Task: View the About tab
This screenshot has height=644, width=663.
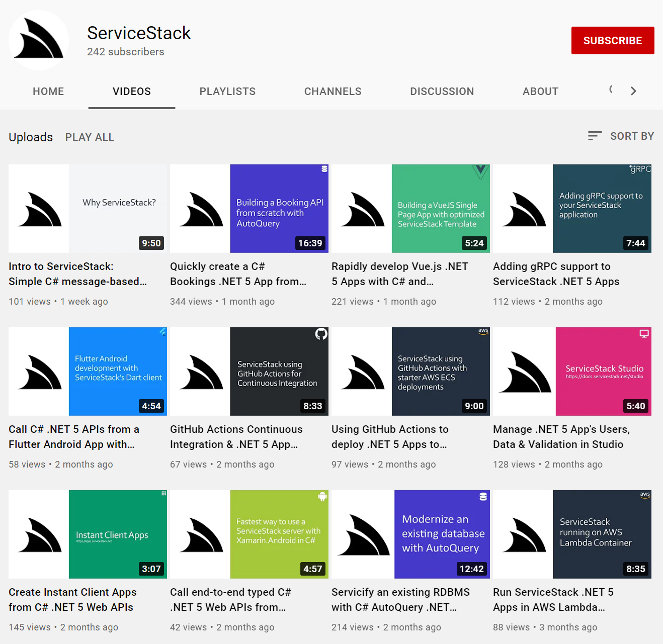Action: click(x=540, y=91)
